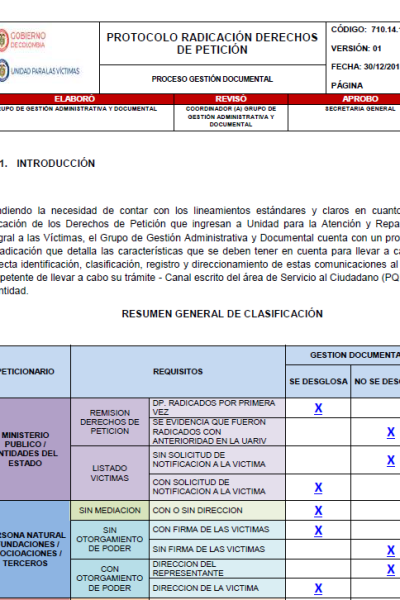Click the PETICIONARIO column header
This screenshot has width=400, height=600.
point(35,372)
